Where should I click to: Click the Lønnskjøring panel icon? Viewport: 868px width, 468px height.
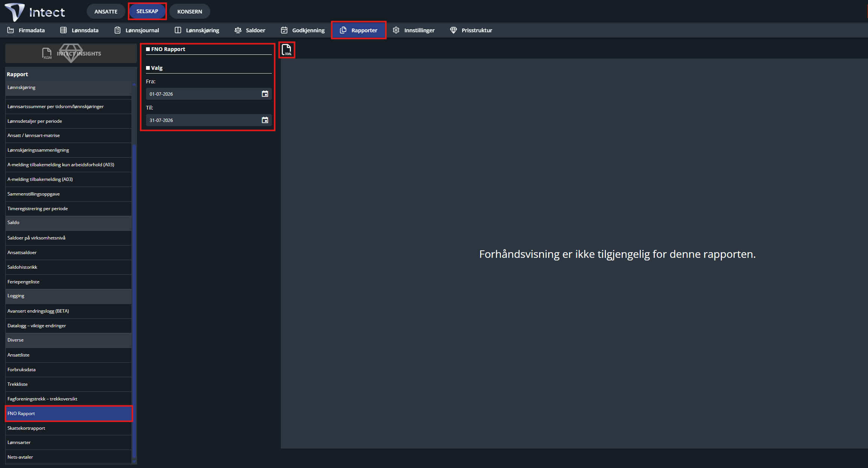point(178,30)
